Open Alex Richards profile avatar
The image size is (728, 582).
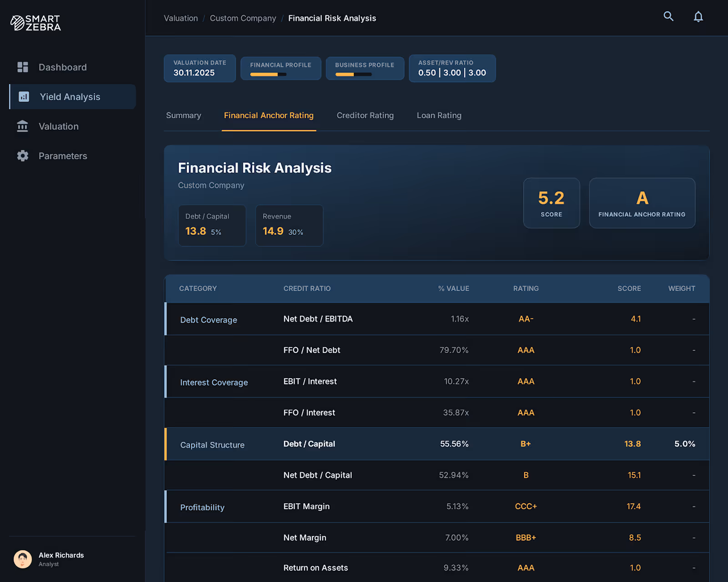point(23,559)
